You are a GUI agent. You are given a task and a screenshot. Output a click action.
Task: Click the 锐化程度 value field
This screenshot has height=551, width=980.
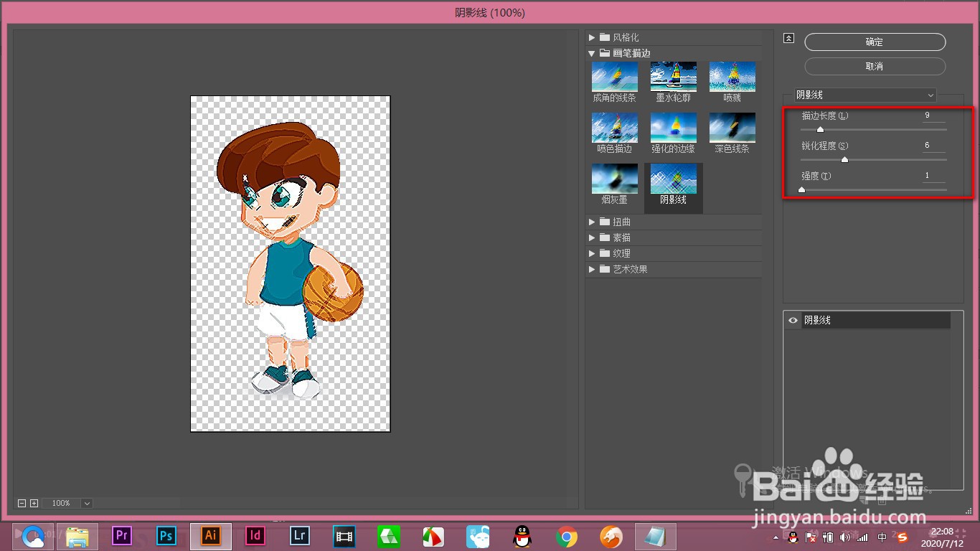(x=934, y=146)
